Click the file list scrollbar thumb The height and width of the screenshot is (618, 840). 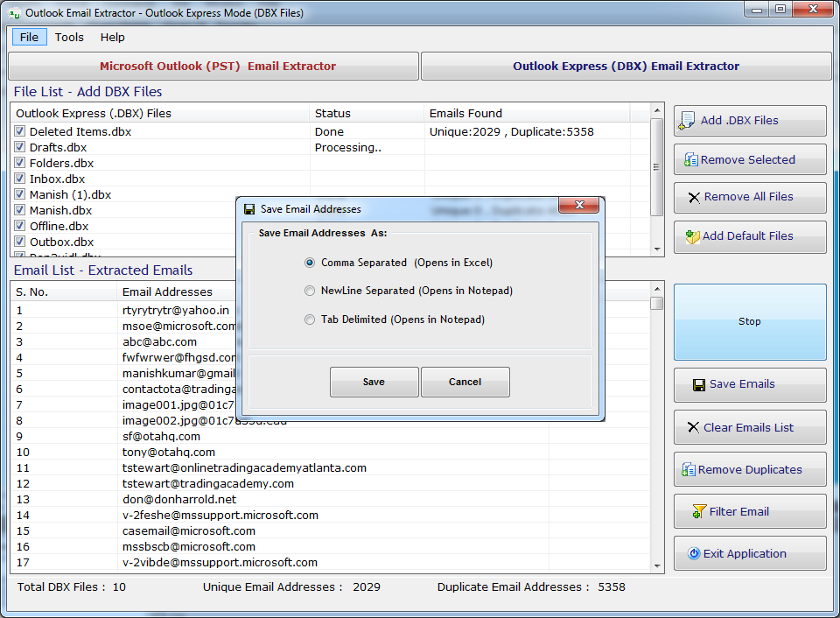pyautogui.click(x=657, y=167)
